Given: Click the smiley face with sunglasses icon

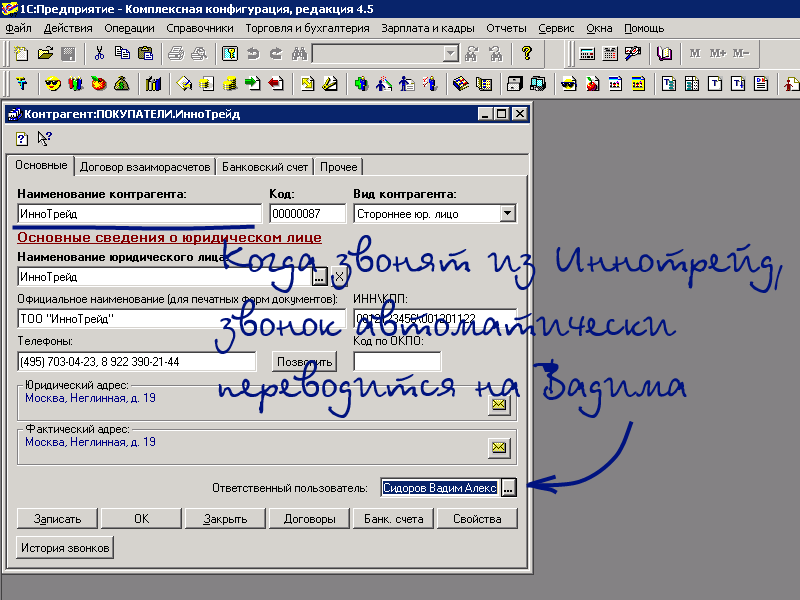Looking at the screenshot, I should coord(53,84).
